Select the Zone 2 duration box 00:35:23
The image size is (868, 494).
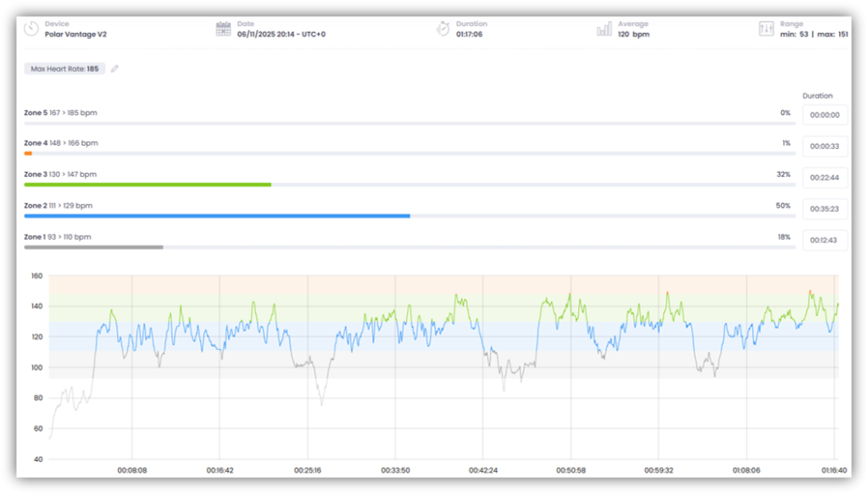pos(824,209)
